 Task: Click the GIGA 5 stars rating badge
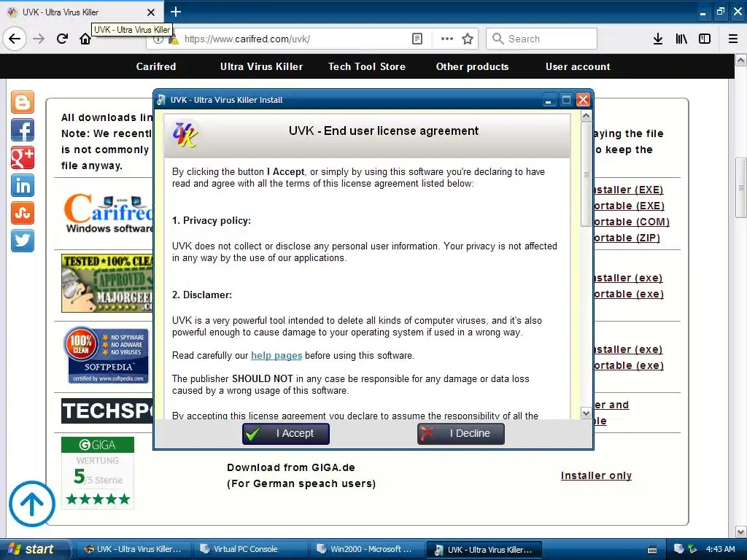(98, 472)
